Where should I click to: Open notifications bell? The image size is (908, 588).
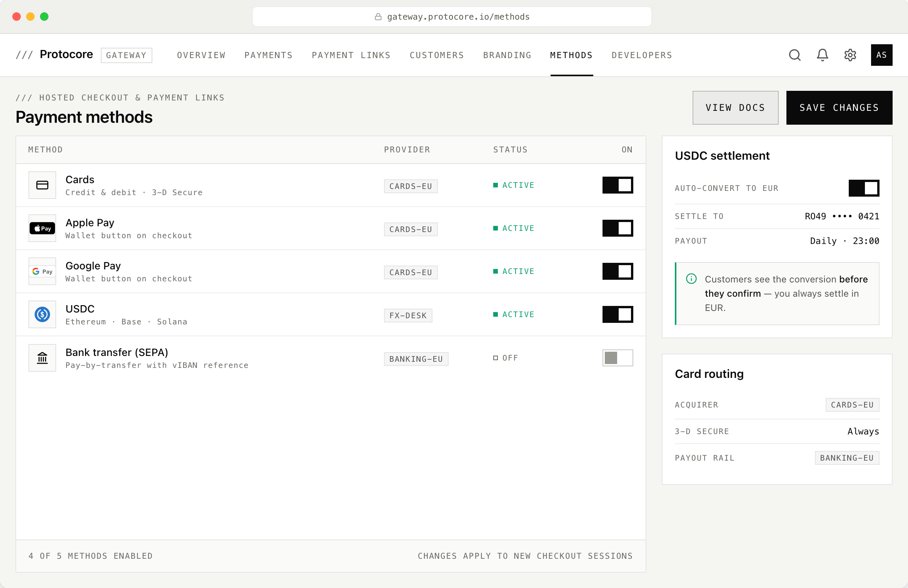(x=822, y=55)
